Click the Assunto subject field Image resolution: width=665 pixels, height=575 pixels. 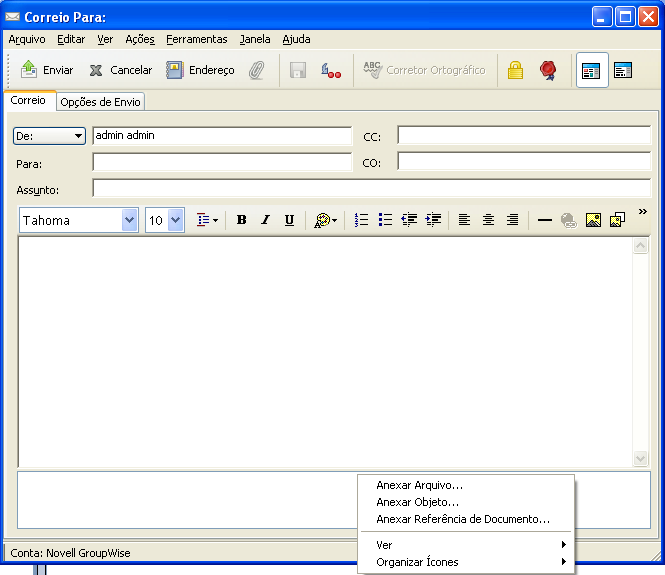click(370, 188)
